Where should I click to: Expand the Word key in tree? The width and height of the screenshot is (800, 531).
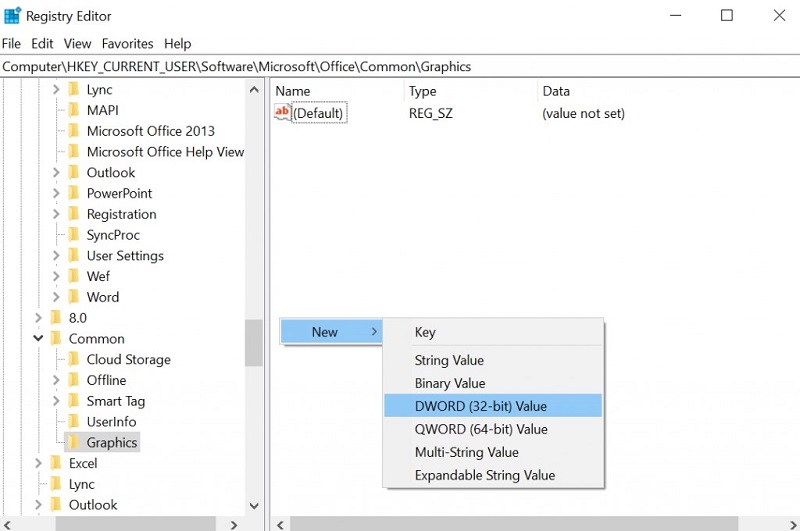click(56, 297)
